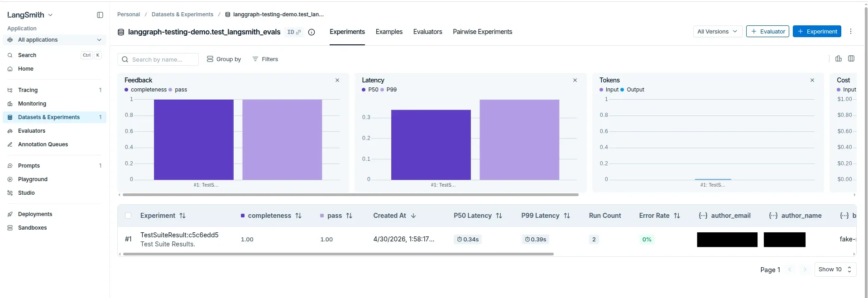Open the three-dot more options menu
Viewport: 868px width, 298px height.
pos(851,31)
